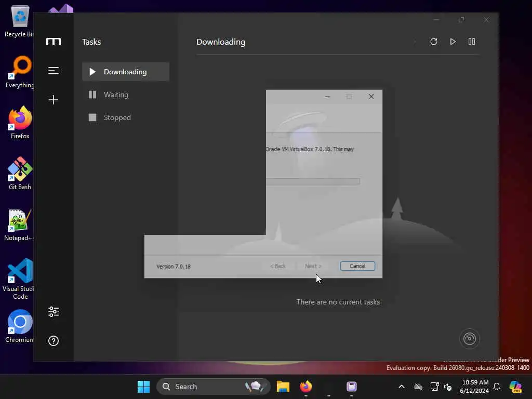This screenshot has height=399, width=532.
Task: Select the Waiting tasks tab
Action: click(126, 95)
